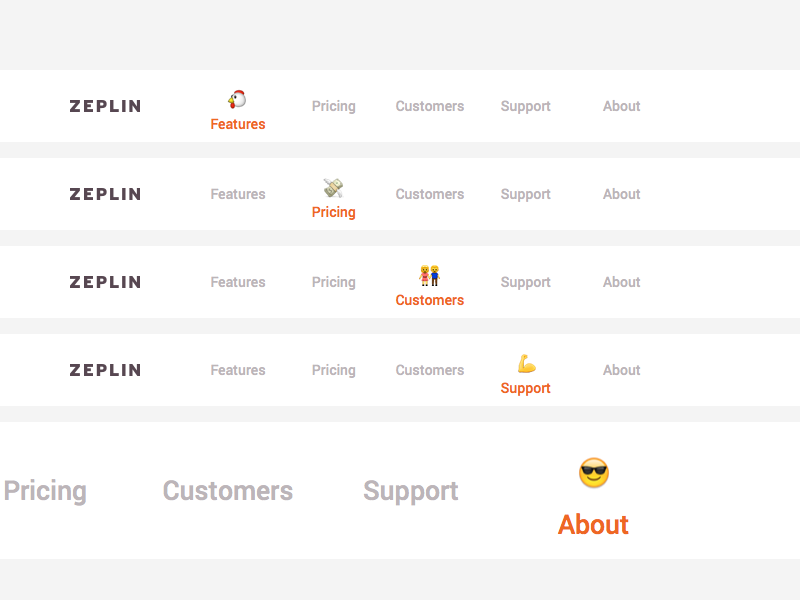This screenshot has height=600, width=800.
Task: Open the orange Pricing nav item
Action: click(x=333, y=212)
